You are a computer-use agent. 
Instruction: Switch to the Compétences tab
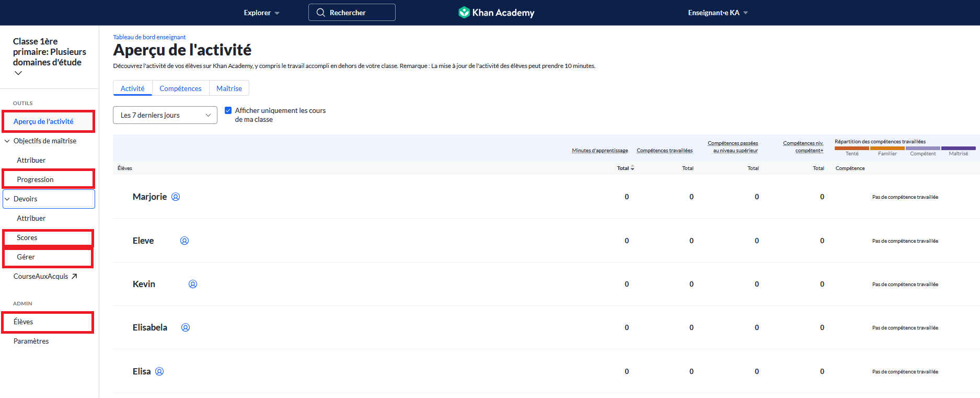point(180,88)
